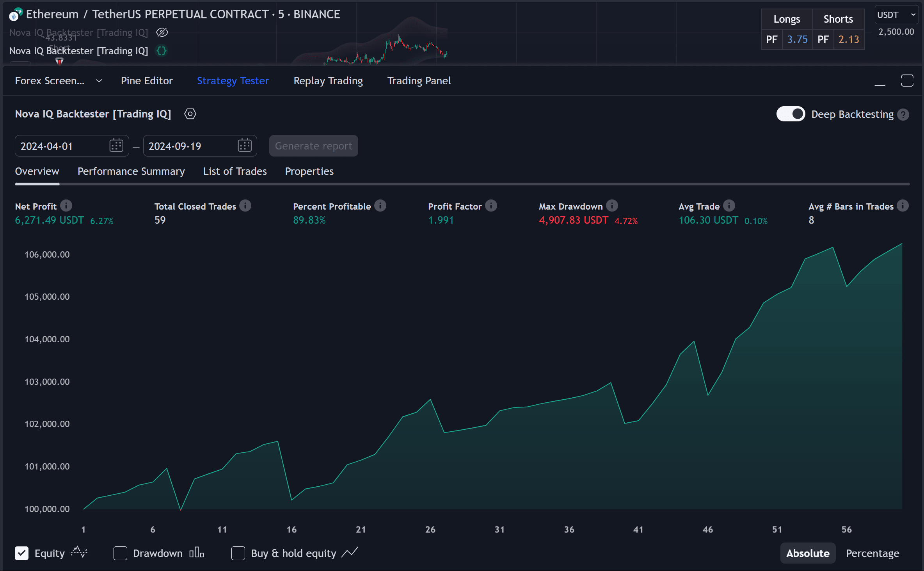Image resolution: width=924 pixels, height=571 pixels.
Task: Open the Pine Editor tab
Action: click(147, 81)
